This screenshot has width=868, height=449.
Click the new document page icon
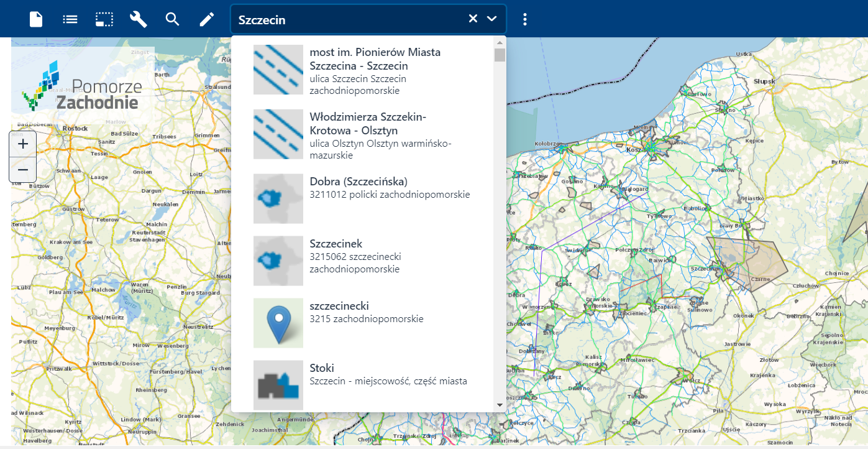[36, 19]
